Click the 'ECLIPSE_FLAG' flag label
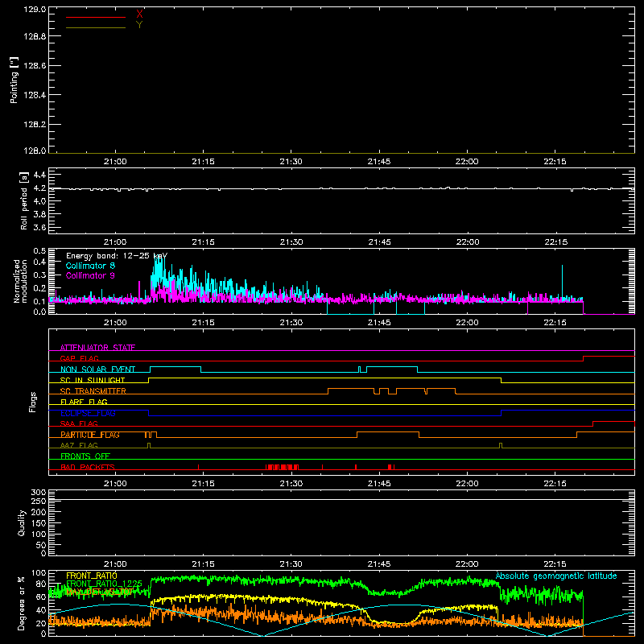The image size is (644, 644). click(x=88, y=413)
